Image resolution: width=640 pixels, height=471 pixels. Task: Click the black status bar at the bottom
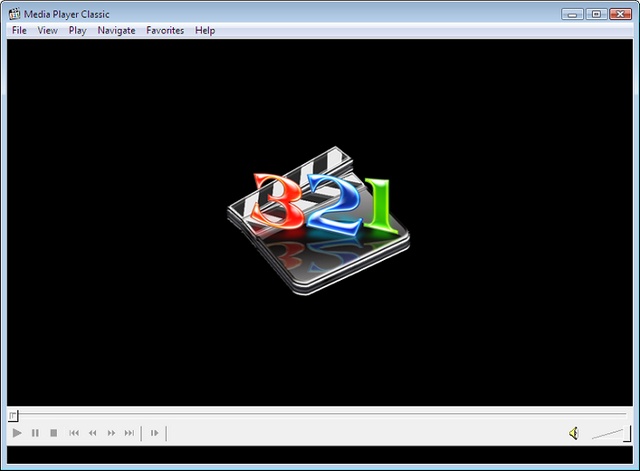pos(320,455)
